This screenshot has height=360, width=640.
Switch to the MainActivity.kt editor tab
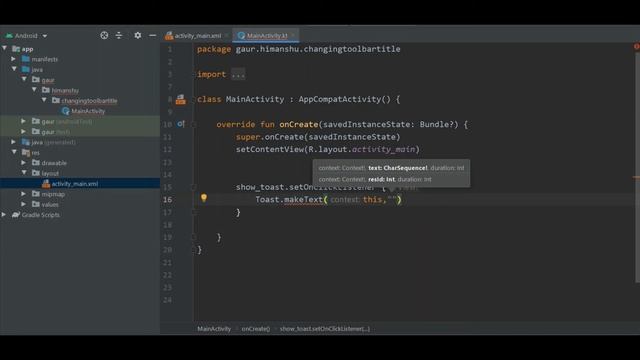267,36
